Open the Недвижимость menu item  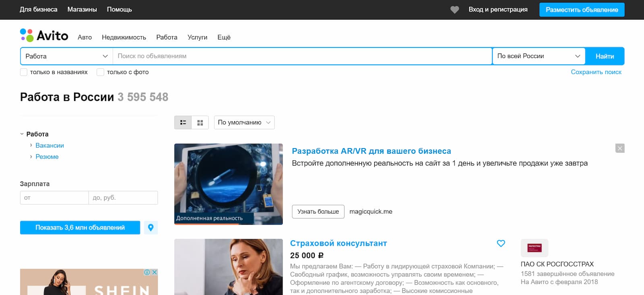pos(124,37)
